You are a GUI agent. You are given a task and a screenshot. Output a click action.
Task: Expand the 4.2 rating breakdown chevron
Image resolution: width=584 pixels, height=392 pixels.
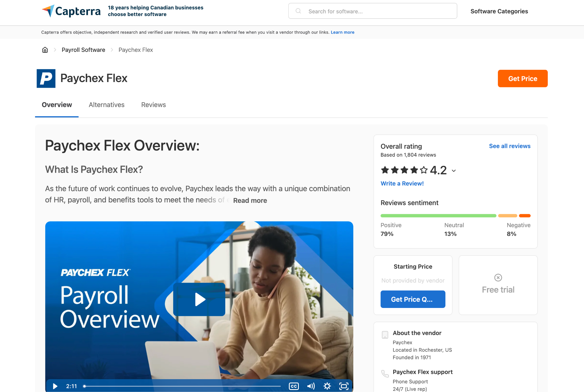(x=454, y=171)
